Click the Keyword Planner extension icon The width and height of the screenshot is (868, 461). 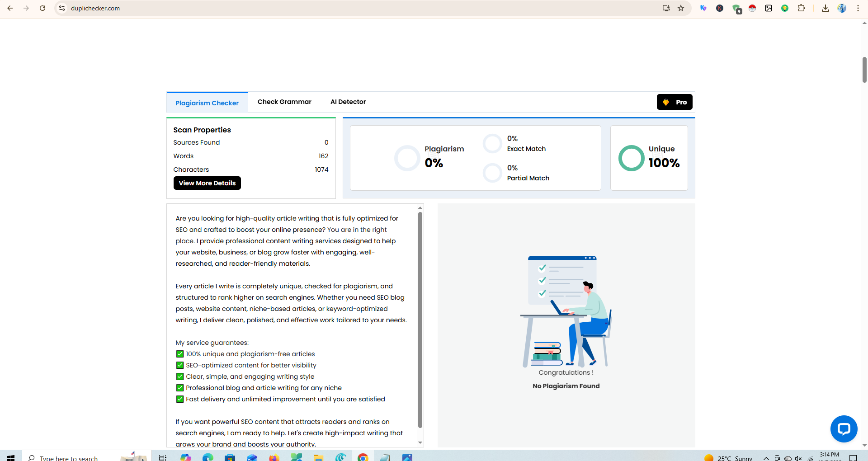click(703, 8)
